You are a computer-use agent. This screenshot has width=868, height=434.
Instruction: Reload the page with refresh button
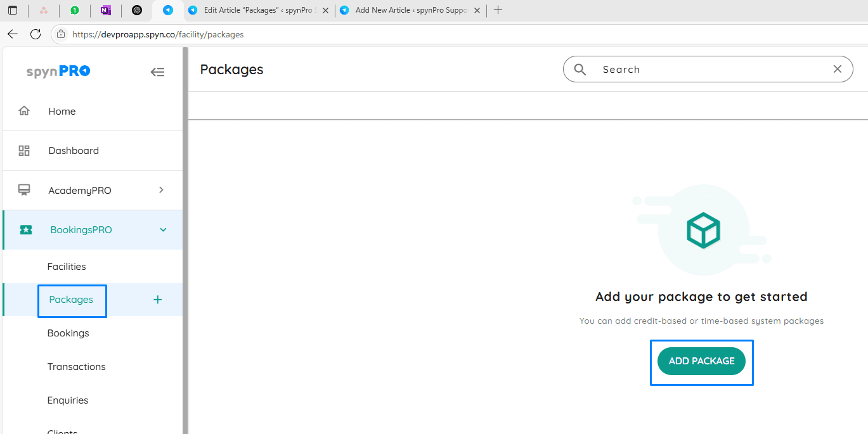tap(36, 34)
